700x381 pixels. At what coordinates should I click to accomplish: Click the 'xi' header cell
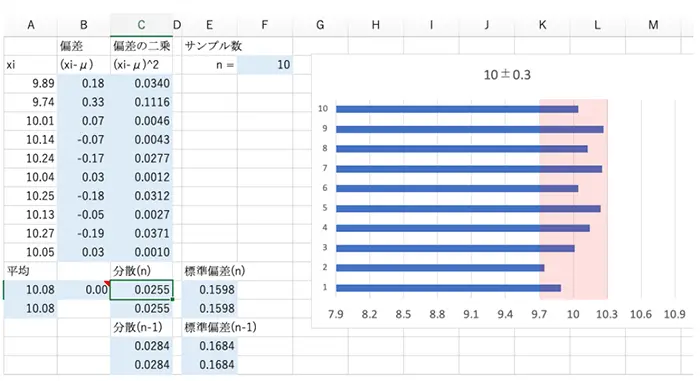(30, 65)
